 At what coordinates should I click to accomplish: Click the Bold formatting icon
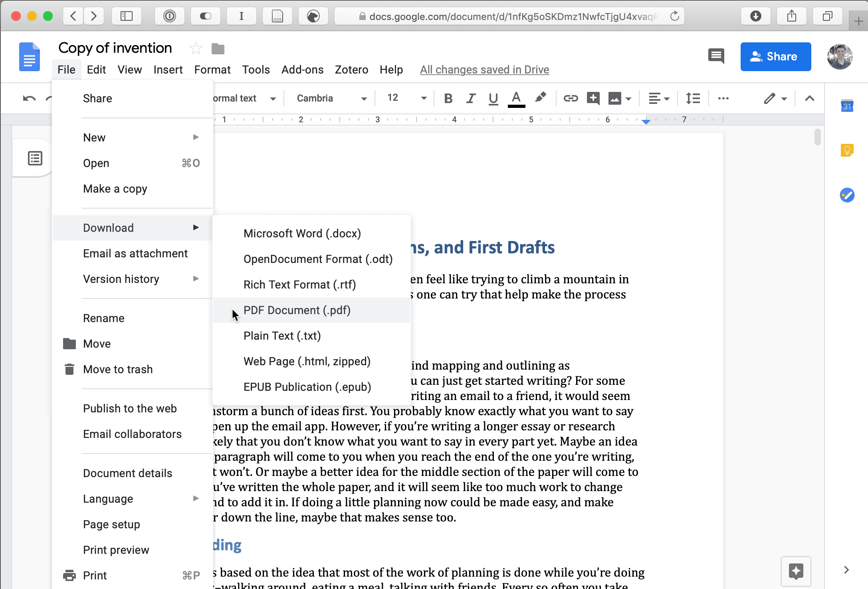pos(448,98)
